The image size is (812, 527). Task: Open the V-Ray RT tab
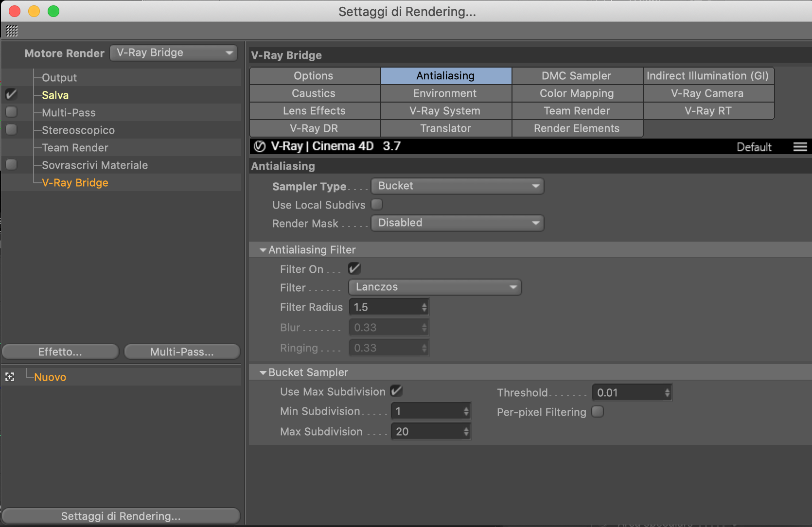[708, 111]
